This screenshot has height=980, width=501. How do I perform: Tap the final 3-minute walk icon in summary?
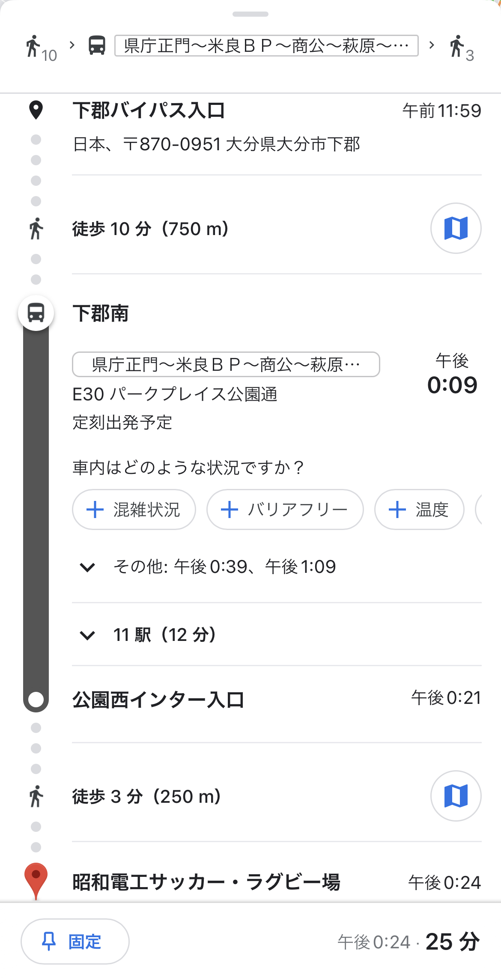tap(460, 47)
